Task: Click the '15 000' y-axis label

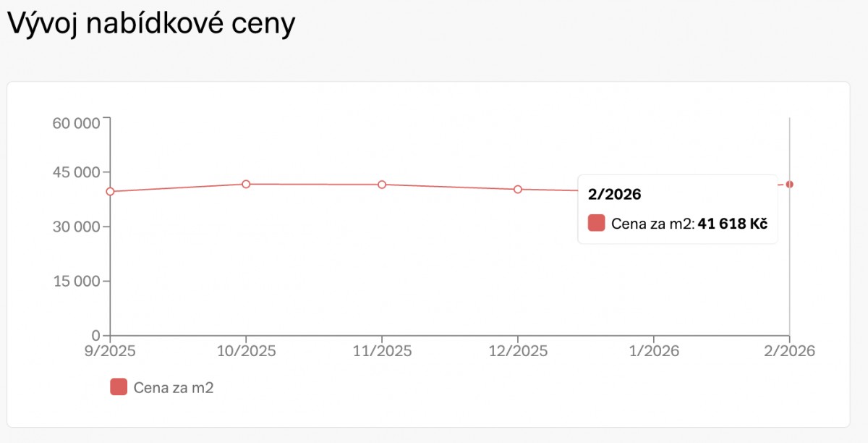Action: pos(76,281)
